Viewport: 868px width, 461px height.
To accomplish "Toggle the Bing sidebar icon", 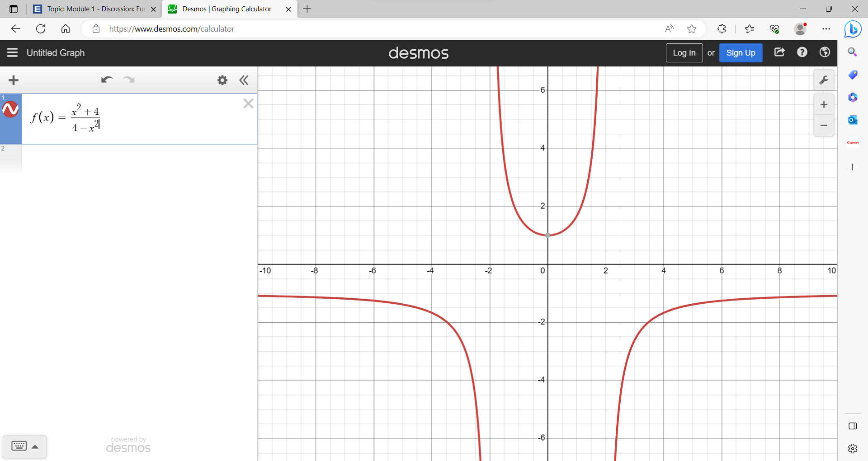I will coord(853,29).
